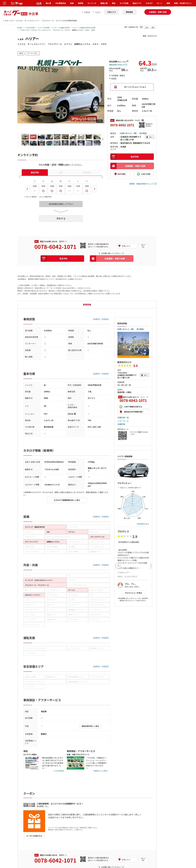Click カタログで車種情報を詳しく見る button

pos(67,500)
